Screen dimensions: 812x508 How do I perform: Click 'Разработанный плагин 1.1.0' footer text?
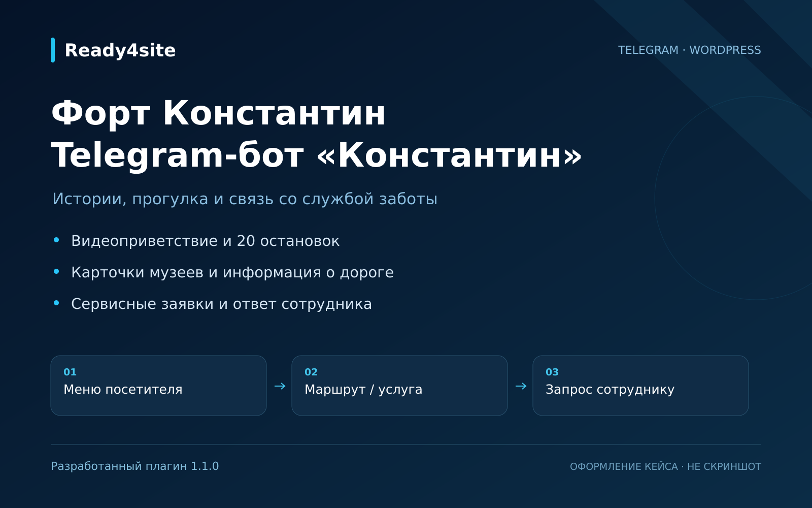pyautogui.click(x=135, y=466)
